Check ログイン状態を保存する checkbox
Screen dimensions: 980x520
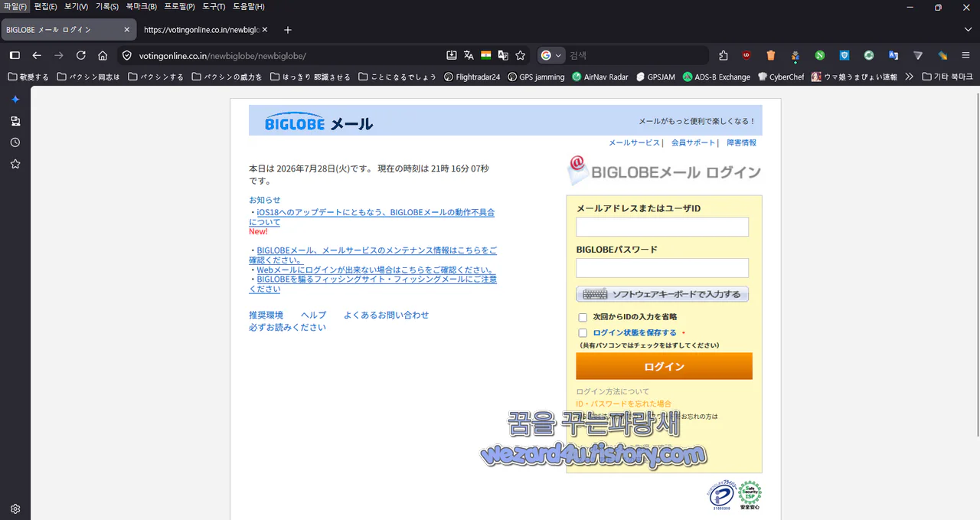tap(583, 333)
